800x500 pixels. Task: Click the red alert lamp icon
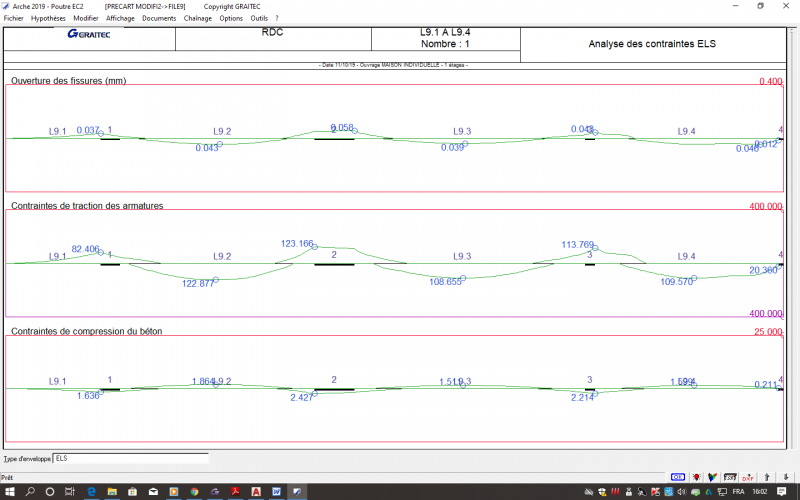[x=696, y=477]
